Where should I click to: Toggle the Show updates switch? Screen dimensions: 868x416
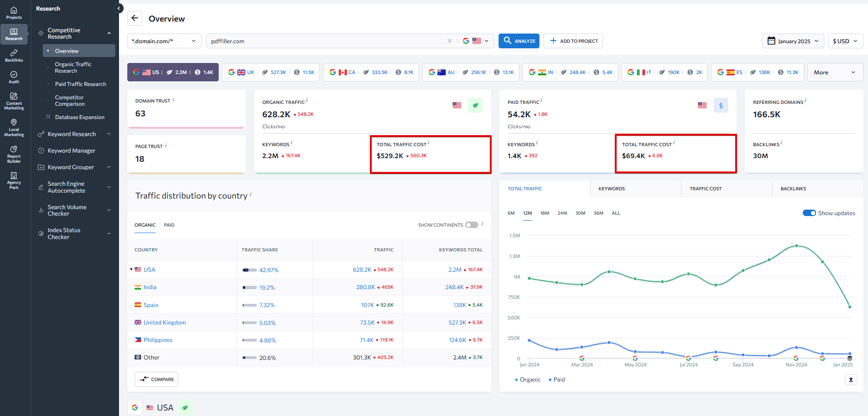(809, 213)
